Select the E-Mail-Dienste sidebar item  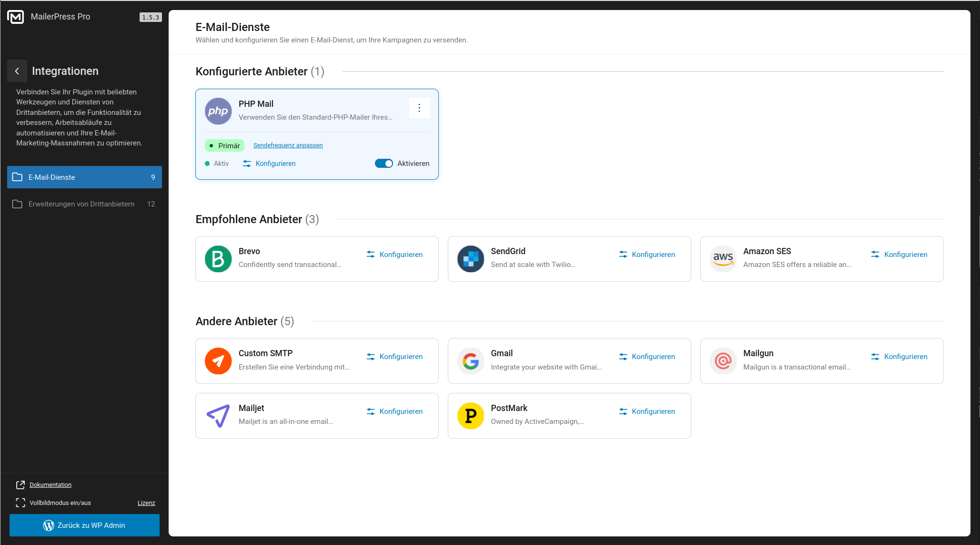click(x=84, y=177)
